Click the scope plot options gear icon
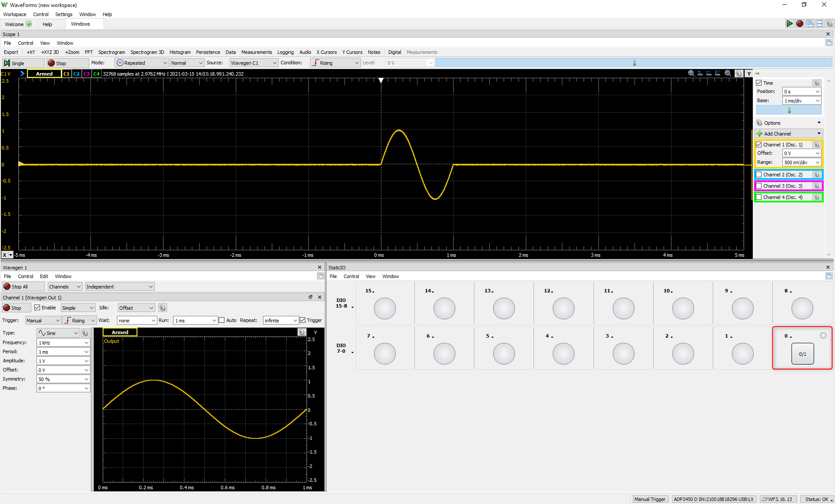Image resolution: width=835 pixels, height=504 pixels. click(739, 73)
